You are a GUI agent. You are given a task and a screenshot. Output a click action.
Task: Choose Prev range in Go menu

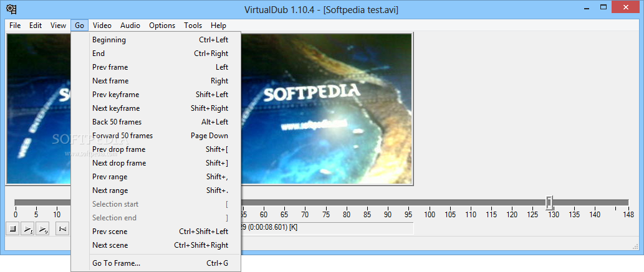point(156,177)
